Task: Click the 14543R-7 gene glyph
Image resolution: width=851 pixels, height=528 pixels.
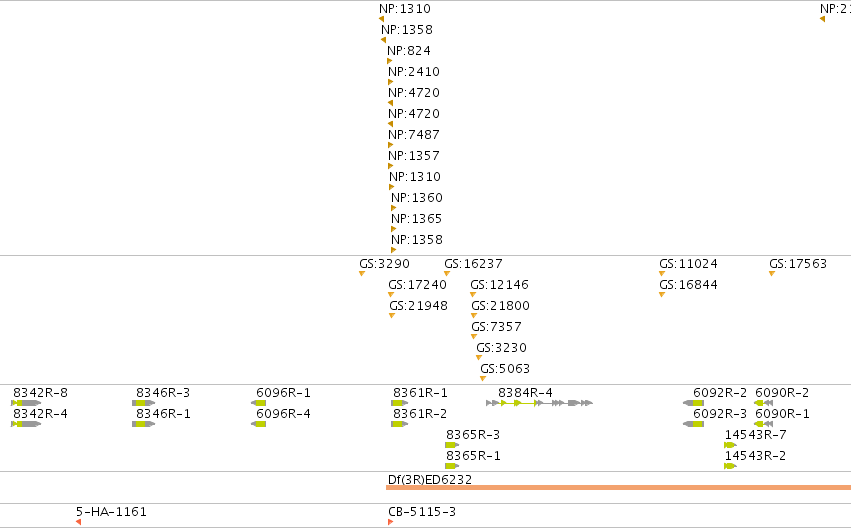Action: 730,445
